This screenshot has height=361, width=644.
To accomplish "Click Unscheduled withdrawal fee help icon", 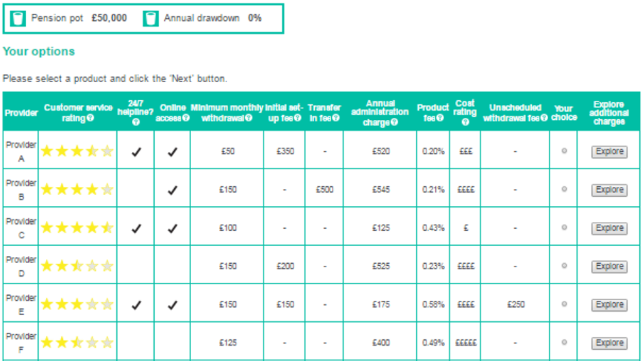I will [544, 118].
